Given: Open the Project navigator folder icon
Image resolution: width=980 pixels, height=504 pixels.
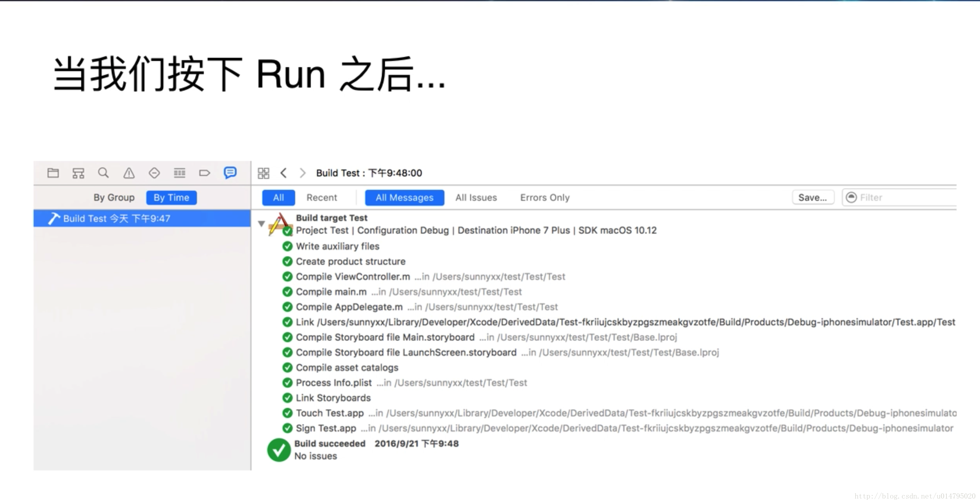Looking at the screenshot, I should tap(53, 173).
